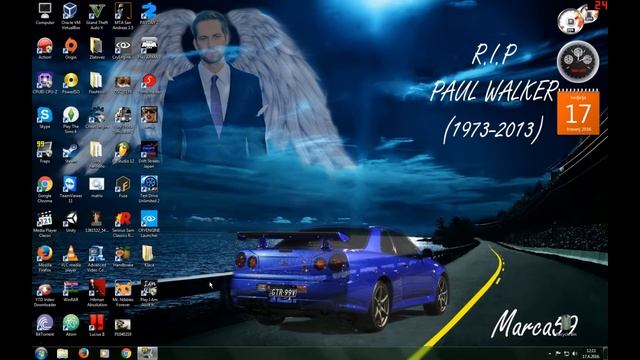This screenshot has width=640, height=360.
Task: Select the Handbrake desktop shortcut
Action: point(123,256)
